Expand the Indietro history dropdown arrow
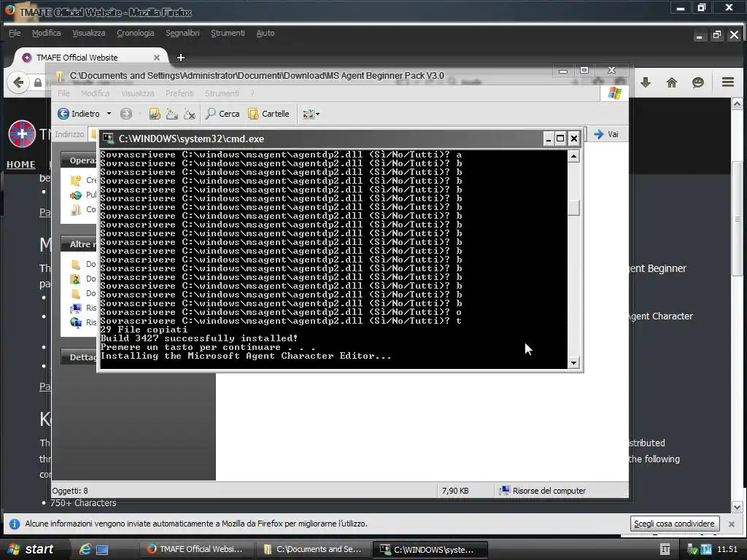The width and height of the screenshot is (747, 560). point(109,113)
